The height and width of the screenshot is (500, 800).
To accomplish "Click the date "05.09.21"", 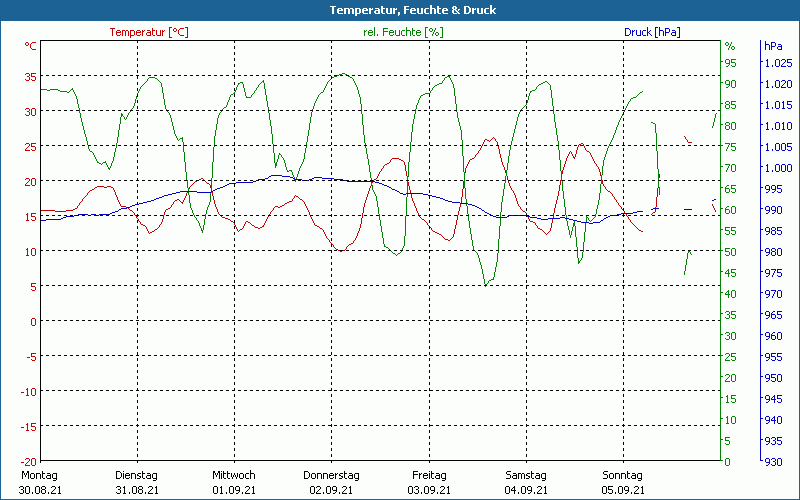I will click(623, 490).
